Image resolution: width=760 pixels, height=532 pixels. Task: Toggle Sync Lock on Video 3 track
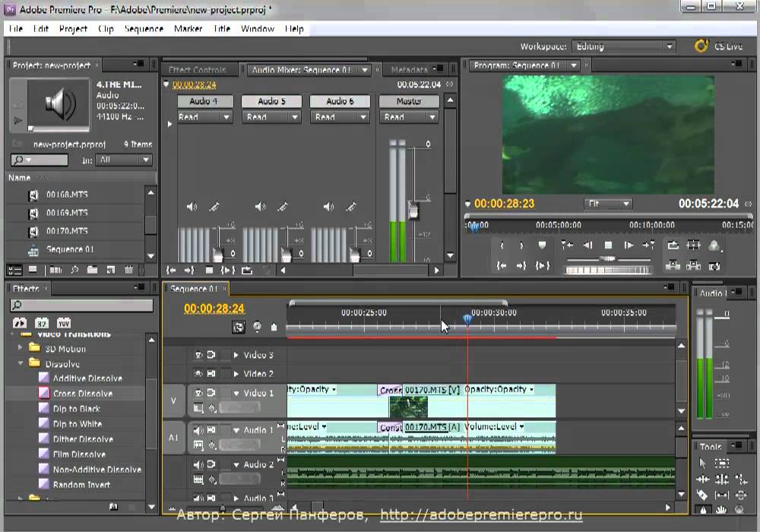[211, 355]
